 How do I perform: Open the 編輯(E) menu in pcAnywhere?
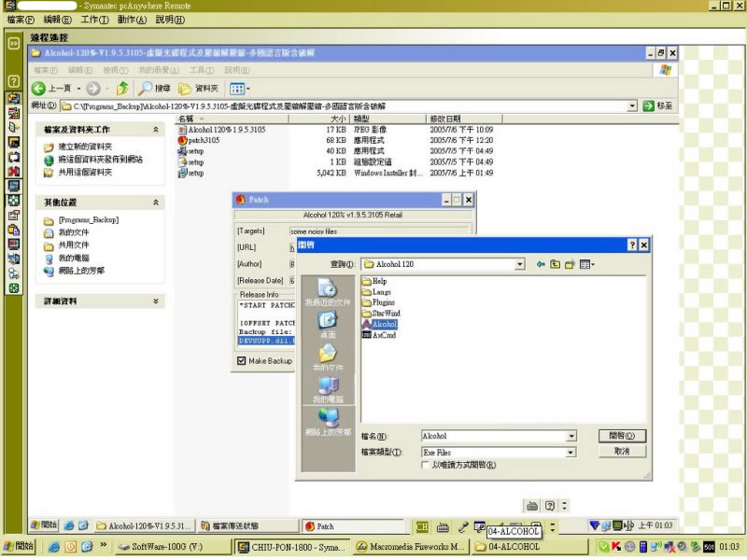point(57,20)
